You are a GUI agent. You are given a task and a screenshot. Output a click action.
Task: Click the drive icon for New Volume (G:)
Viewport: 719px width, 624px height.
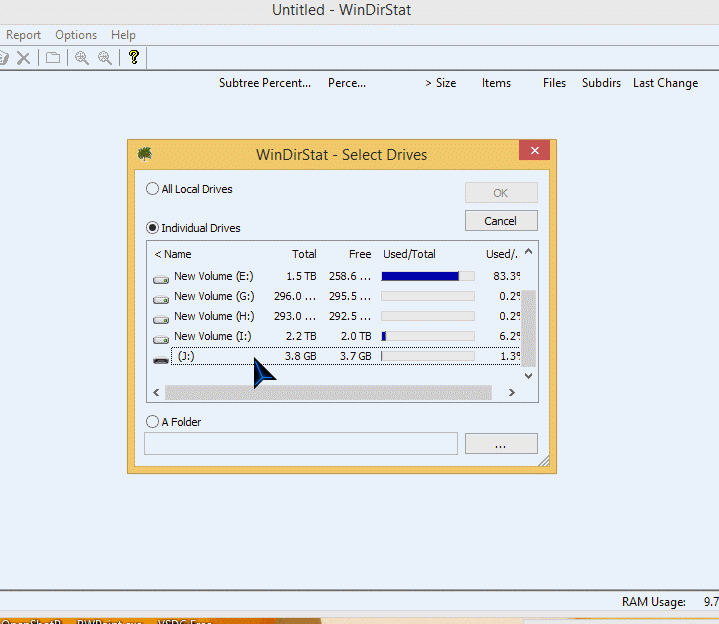click(161, 298)
